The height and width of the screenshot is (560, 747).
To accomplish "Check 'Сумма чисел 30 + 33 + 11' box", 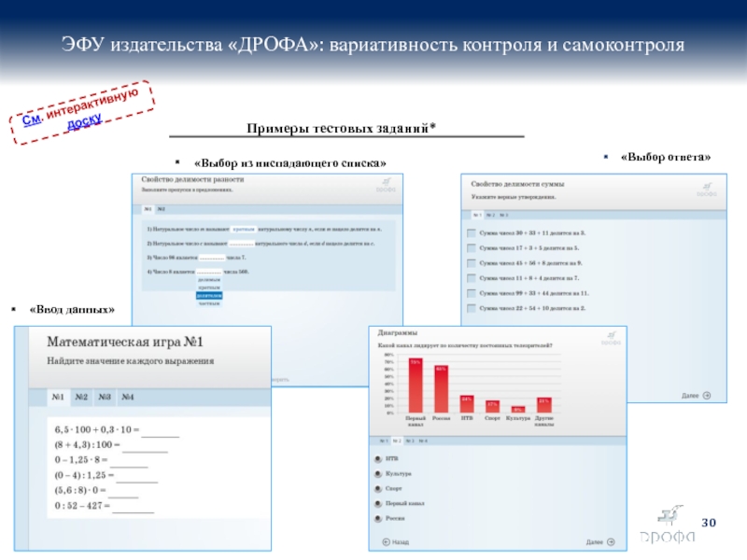I will pyautogui.click(x=472, y=232).
